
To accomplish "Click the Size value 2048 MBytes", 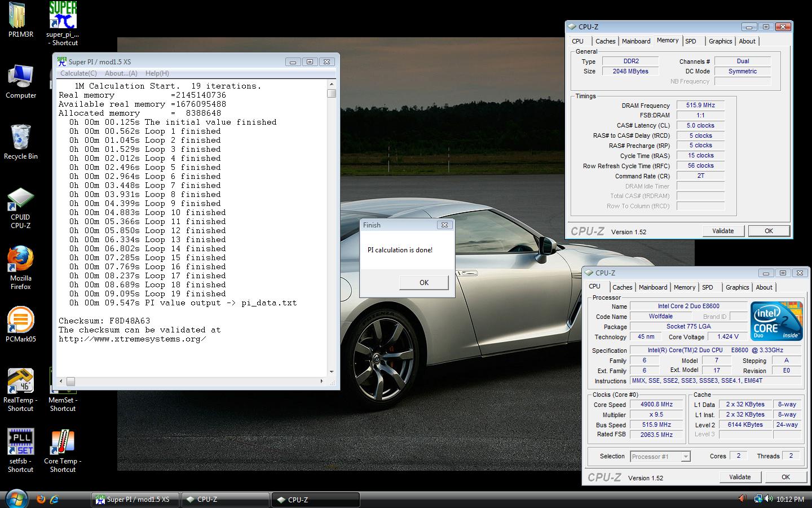I will [x=630, y=71].
